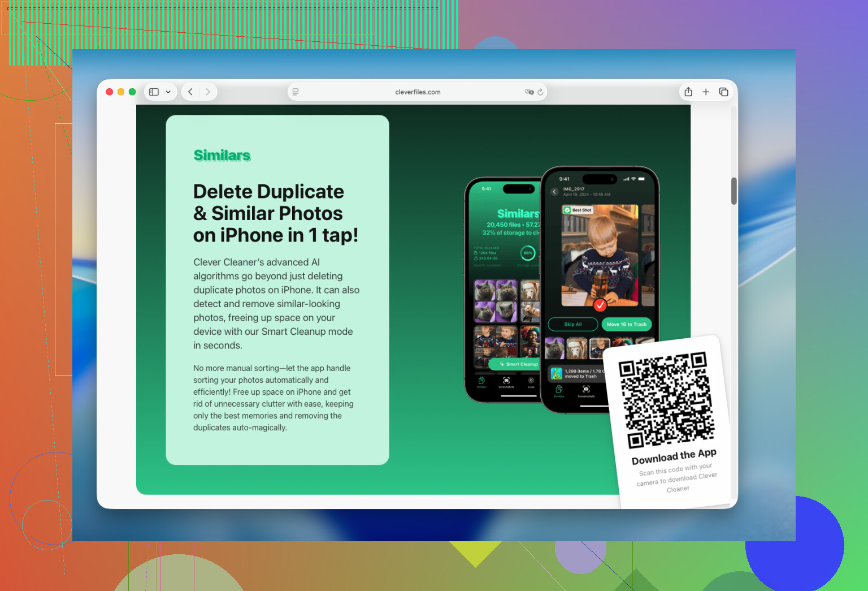Click the '1264 files' total cleaned entry
Viewport: 868px width, 591px height.
486,253
